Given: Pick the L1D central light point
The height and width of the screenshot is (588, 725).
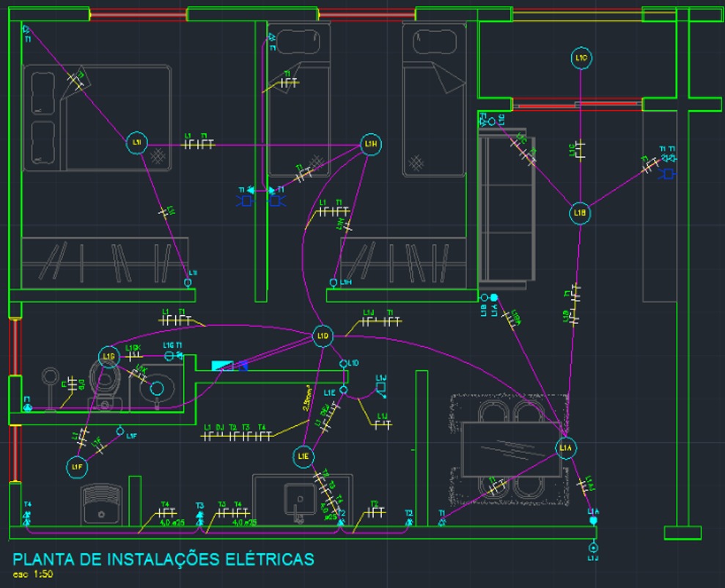Looking at the screenshot, I should (323, 336).
